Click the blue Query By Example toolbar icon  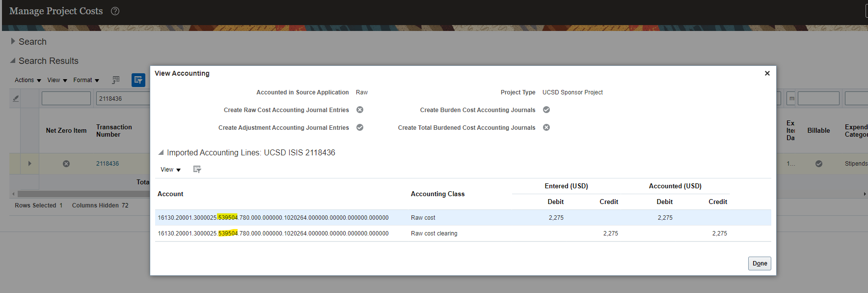(x=138, y=80)
